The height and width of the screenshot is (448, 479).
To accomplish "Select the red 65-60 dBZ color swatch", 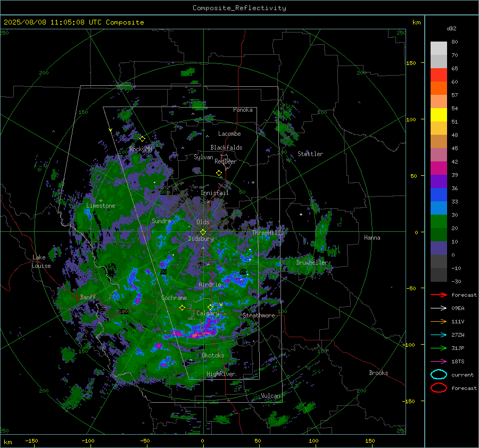I will (439, 75).
